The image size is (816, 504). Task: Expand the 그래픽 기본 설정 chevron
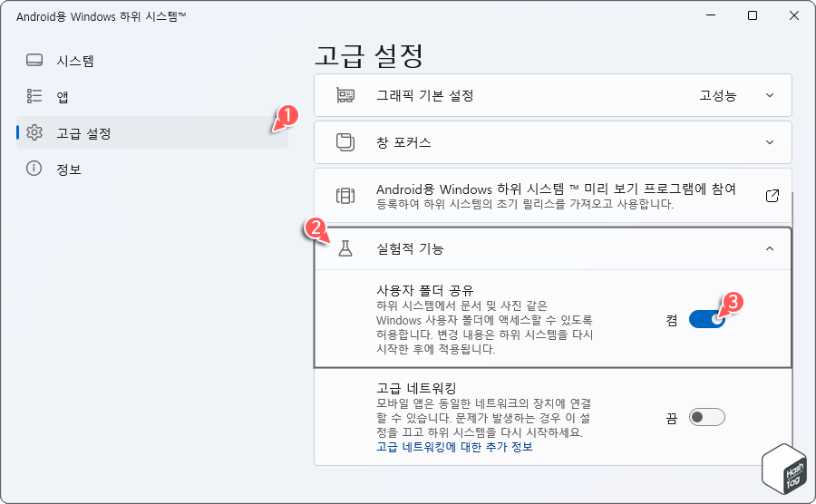770,95
